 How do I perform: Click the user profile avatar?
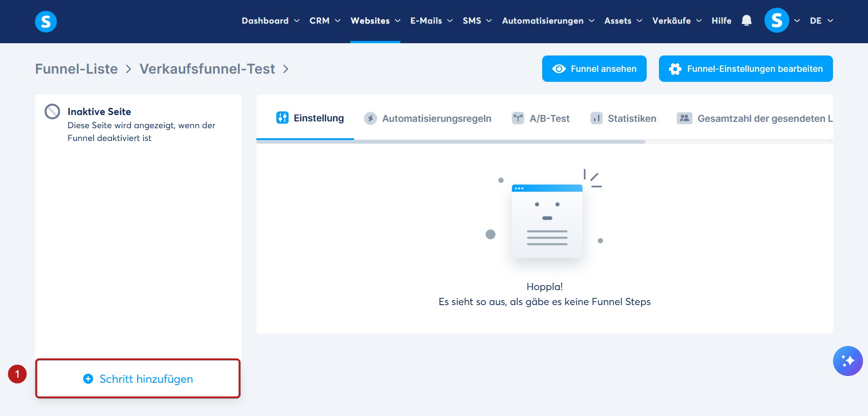[x=777, y=20]
